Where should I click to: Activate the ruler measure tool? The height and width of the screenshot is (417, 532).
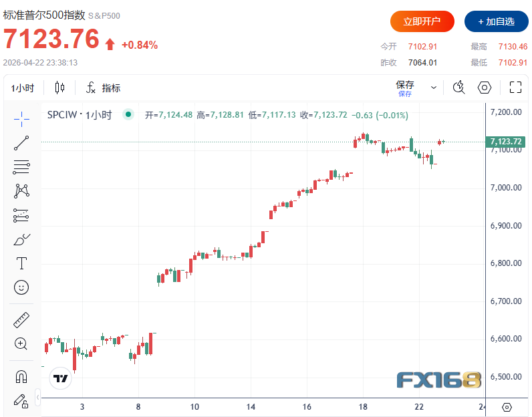tap(21, 320)
